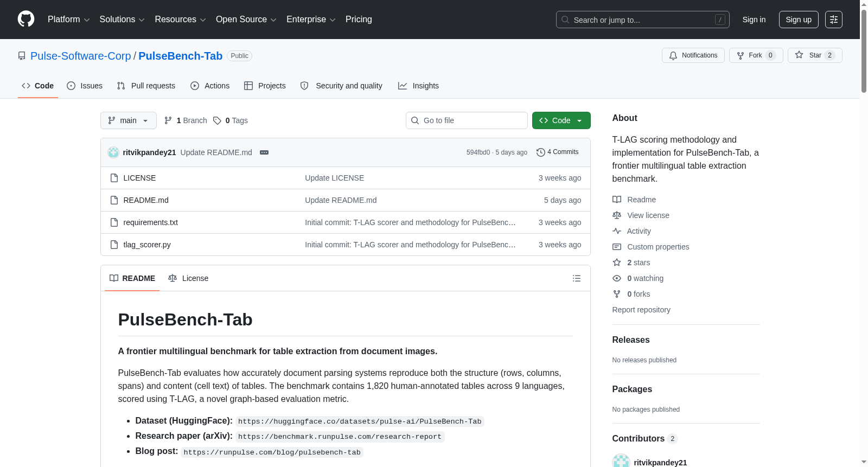Viewport: 868px width, 467px height.
Task: Click the 1 Branch link
Action: [x=186, y=120]
